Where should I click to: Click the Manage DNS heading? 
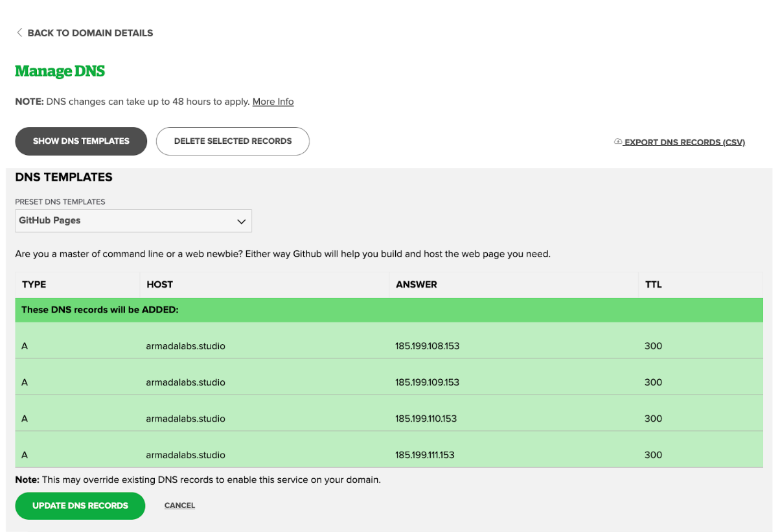60,71
